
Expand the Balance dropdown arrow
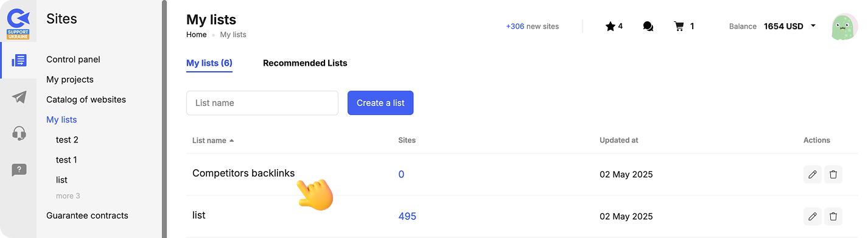coord(813,26)
